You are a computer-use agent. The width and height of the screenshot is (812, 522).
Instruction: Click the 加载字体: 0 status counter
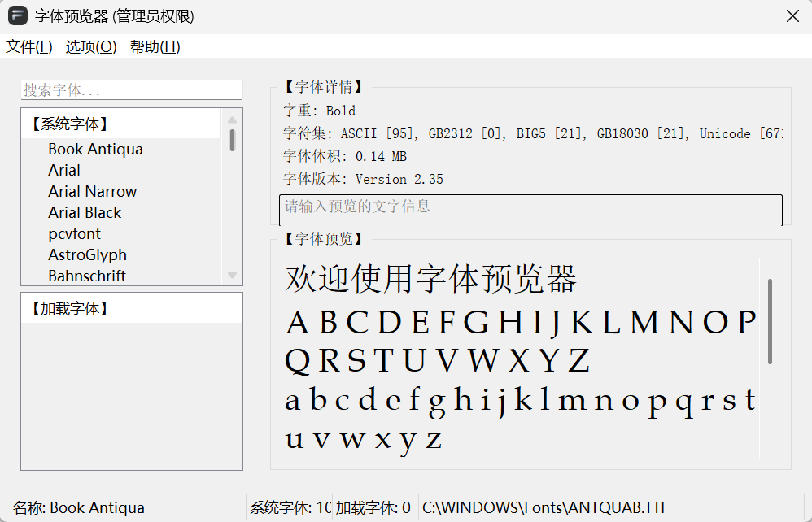pos(373,507)
